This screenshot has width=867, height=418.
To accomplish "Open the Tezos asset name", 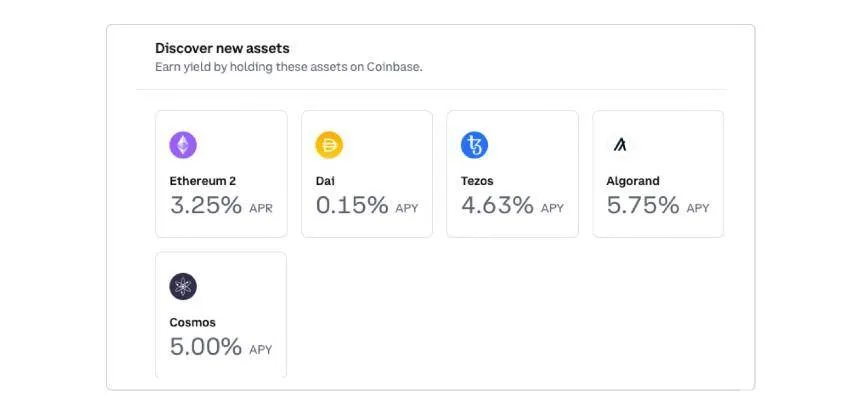I will point(477,181).
